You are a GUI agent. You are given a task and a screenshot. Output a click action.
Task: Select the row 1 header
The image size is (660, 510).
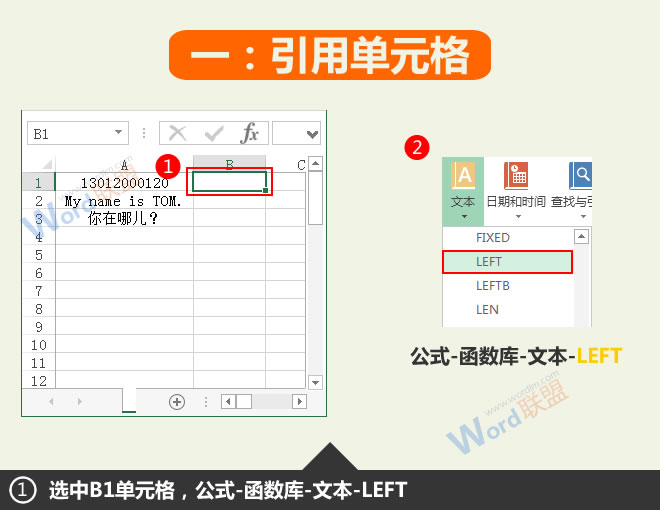(38, 182)
